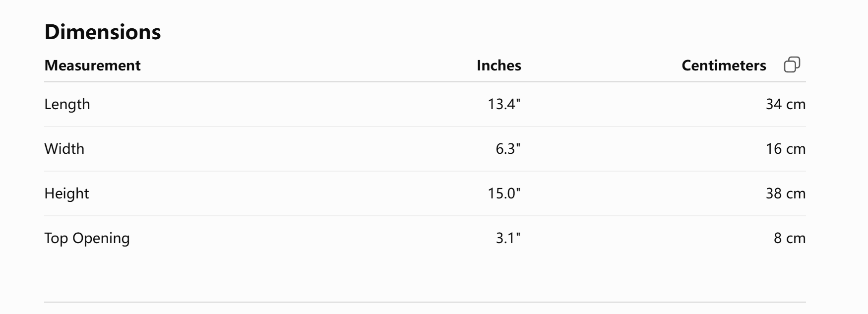Click the Inches column header
868x314 pixels.
[499, 65]
